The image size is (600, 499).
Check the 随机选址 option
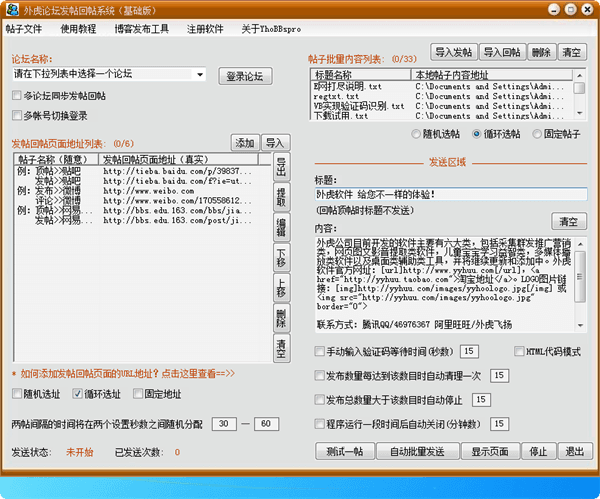tap(17, 394)
